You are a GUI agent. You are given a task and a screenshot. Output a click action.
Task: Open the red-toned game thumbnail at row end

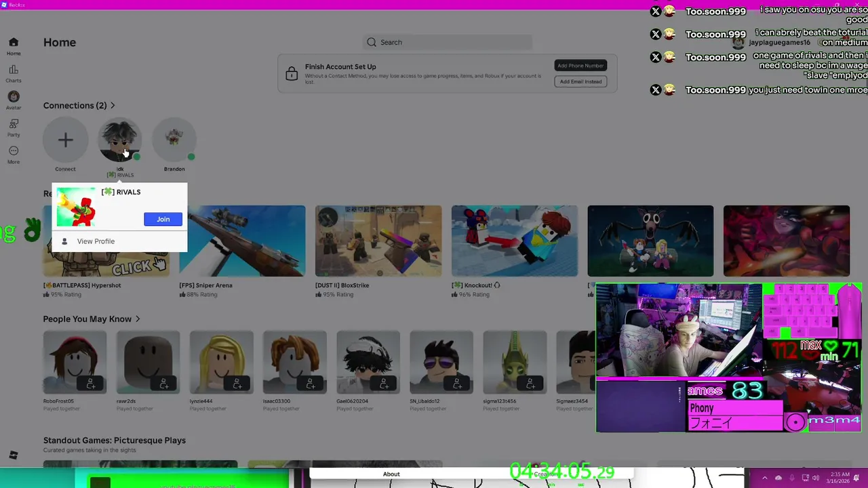[787, 241]
